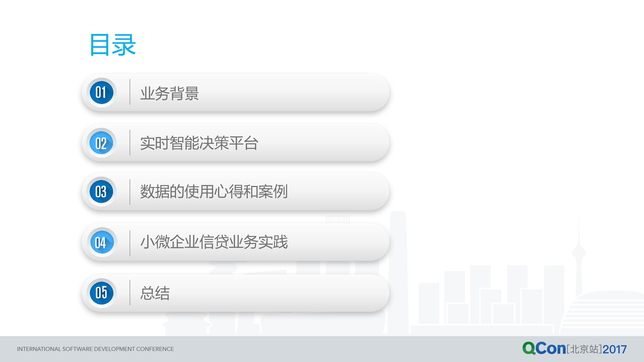The height and width of the screenshot is (362, 644).
Task: Click the 04 numbered circle badge
Action: 101,242
